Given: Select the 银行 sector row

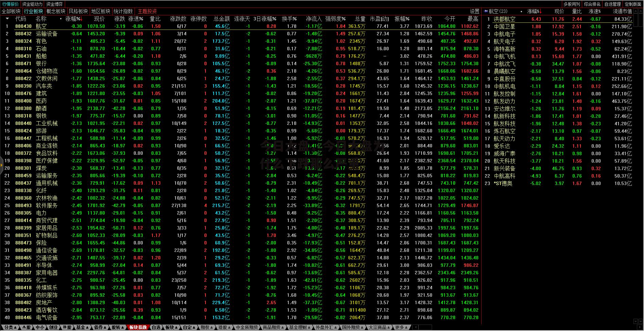Looking at the screenshot, I should click(240, 64).
